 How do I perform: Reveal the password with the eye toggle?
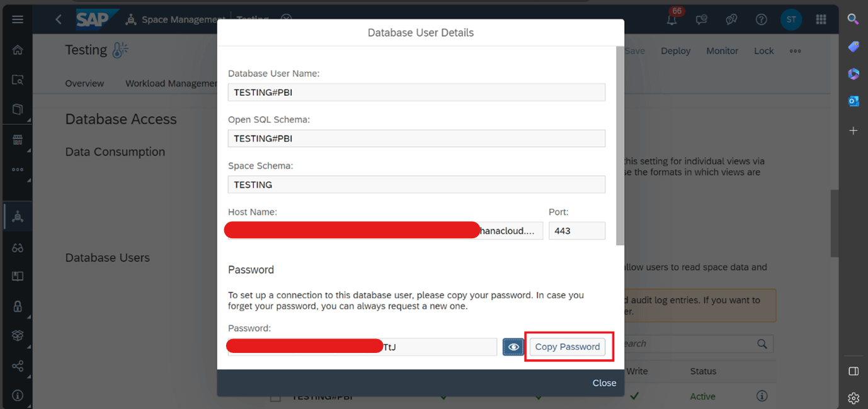[513, 346]
